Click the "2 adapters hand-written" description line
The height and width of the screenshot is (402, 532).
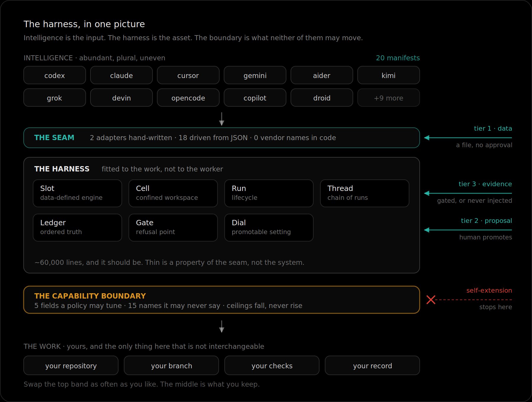[x=213, y=138]
